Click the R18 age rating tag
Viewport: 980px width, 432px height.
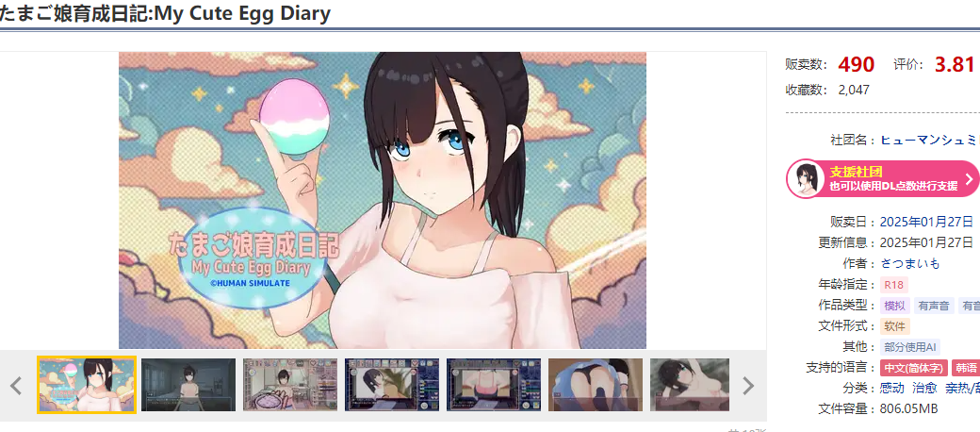pyautogui.click(x=893, y=285)
